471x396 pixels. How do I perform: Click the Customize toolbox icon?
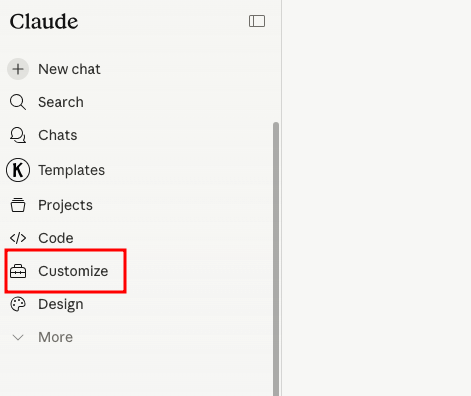18,271
